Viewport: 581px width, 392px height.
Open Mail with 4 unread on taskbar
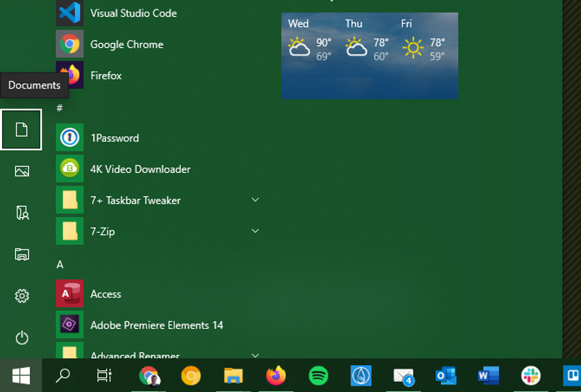(403, 375)
